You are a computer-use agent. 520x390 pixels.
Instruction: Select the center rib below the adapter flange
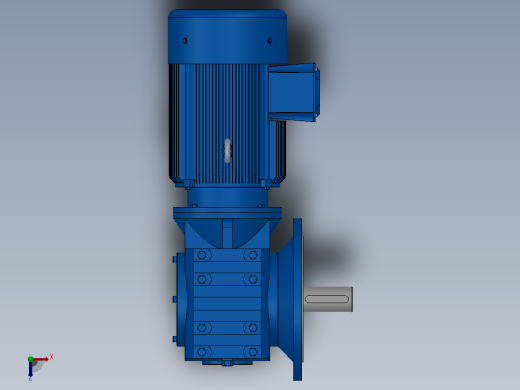tap(227, 233)
